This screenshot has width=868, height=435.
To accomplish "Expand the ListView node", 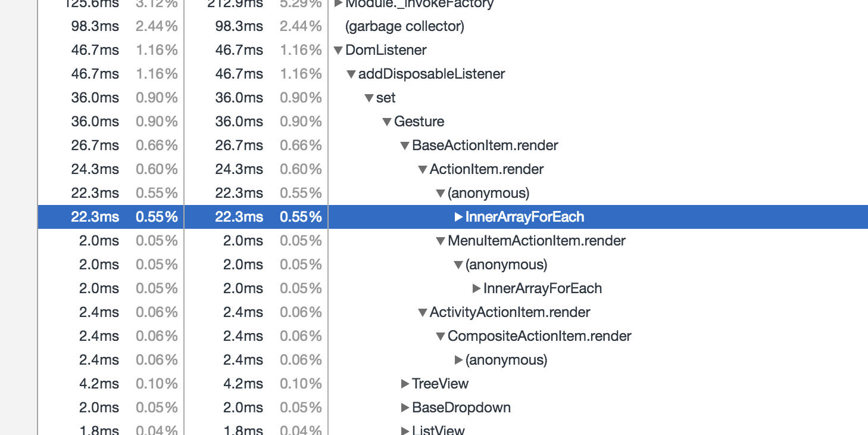I will (405, 430).
